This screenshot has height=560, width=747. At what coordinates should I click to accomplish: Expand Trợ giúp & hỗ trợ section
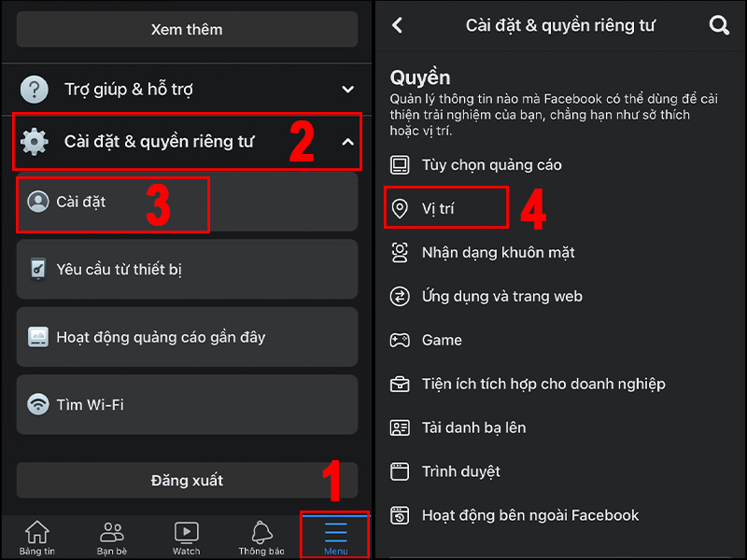click(347, 89)
